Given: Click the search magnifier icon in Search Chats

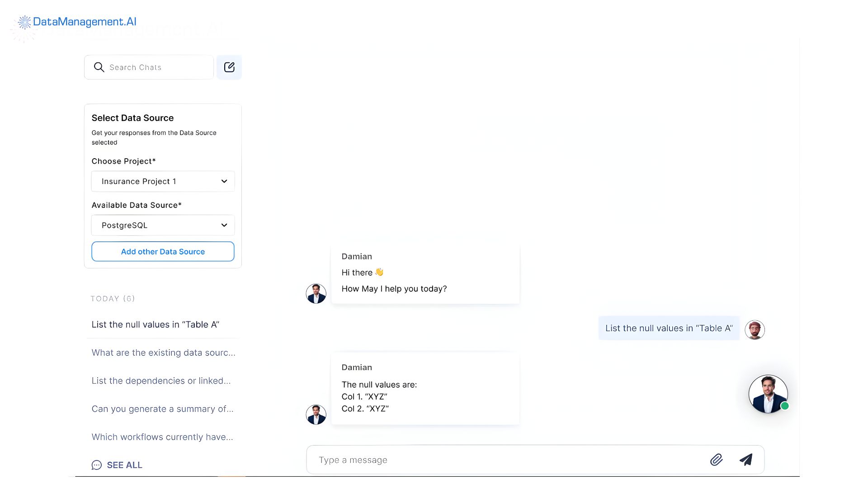Looking at the screenshot, I should click(x=99, y=67).
